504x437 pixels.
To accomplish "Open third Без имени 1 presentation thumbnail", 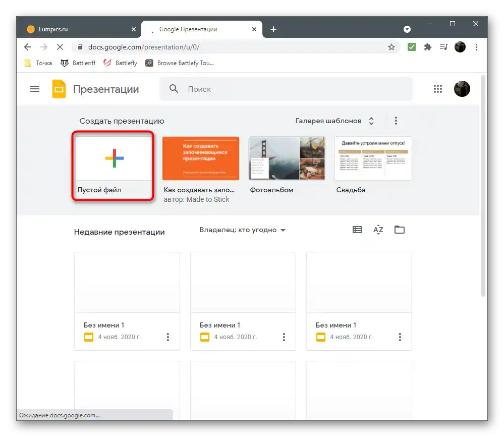I will pos(359,282).
